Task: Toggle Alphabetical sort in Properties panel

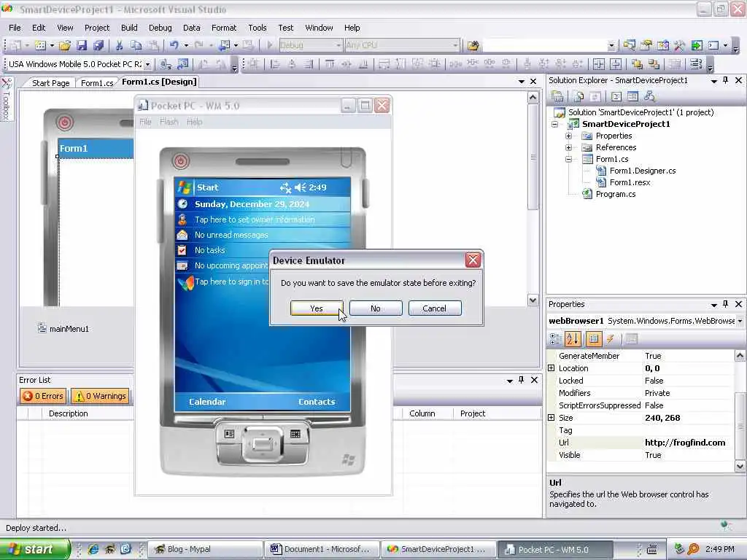Action: [572, 338]
